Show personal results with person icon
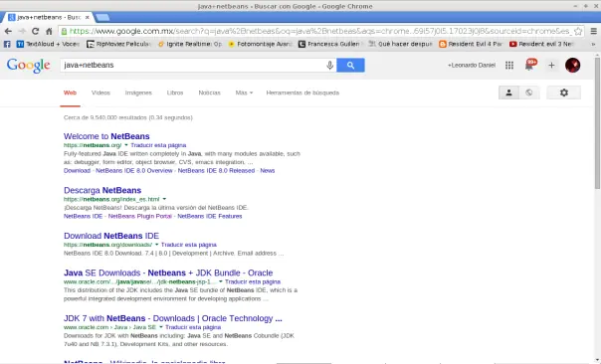The height and width of the screenshot is (364, 601). [x=508, y=92]
